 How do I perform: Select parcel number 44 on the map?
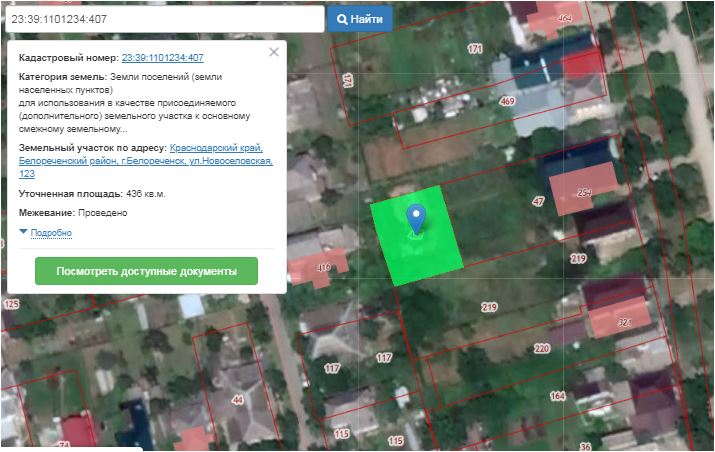[237, 400]
